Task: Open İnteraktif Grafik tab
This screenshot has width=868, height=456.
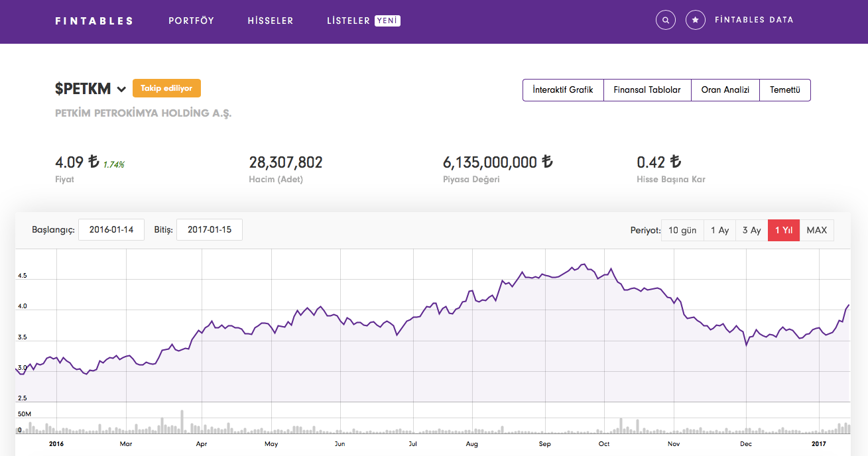Action: coord(563,90)
